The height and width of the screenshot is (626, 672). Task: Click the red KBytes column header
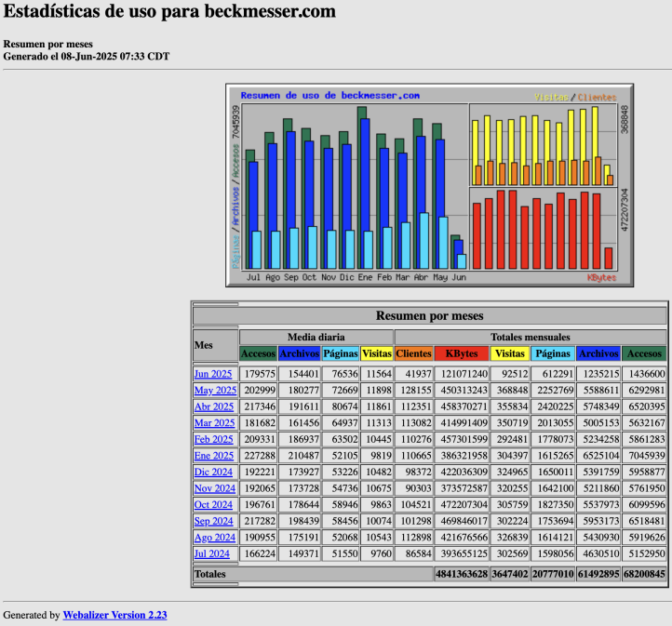click(x=462, y=353)
